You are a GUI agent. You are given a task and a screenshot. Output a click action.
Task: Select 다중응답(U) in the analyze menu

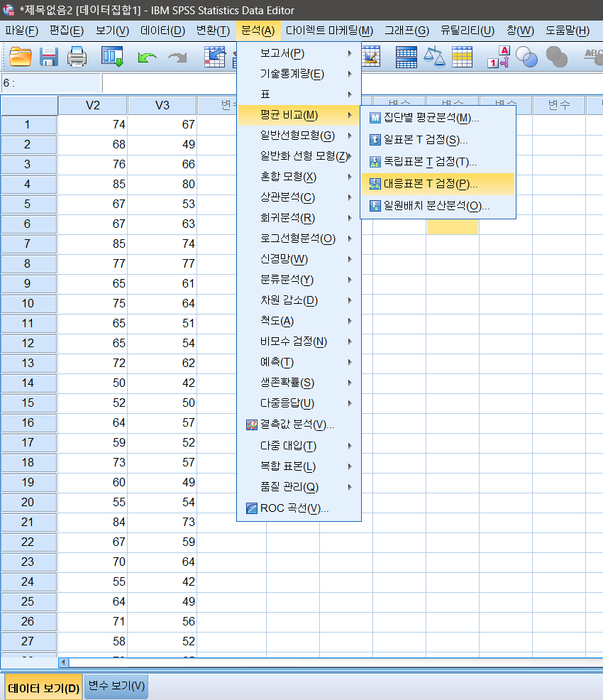[x=299, y=403]
